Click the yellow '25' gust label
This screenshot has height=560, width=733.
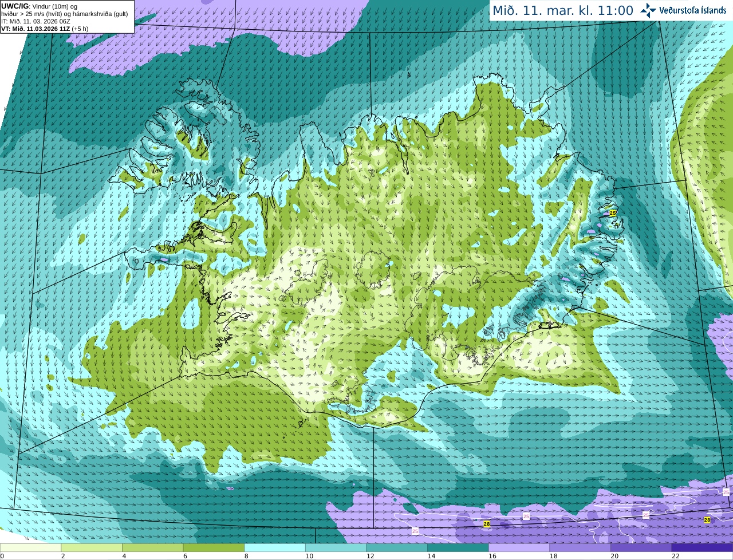pos(613,212)
